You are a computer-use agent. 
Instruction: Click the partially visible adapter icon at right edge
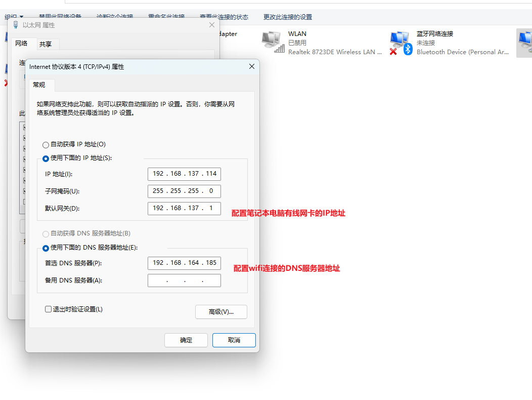pos(524,43)
